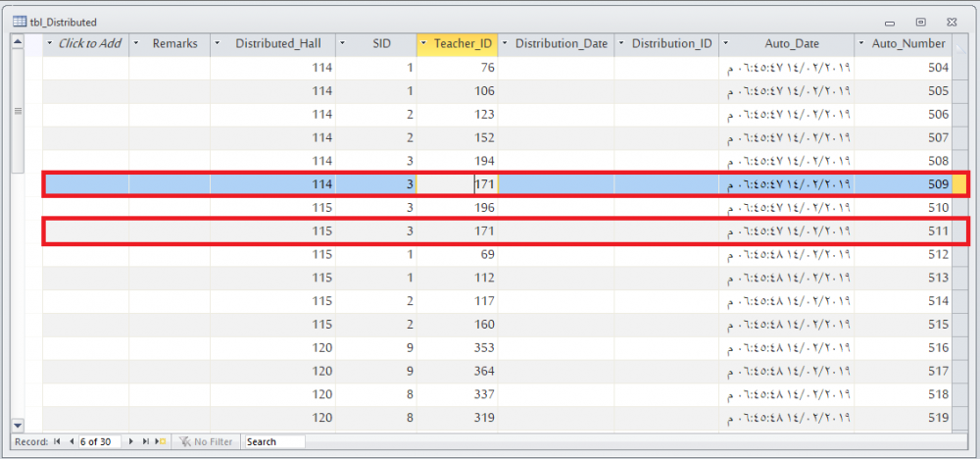Select the Remarks column header
Viewport: 980px width, 459px height.
pos(174,44)
